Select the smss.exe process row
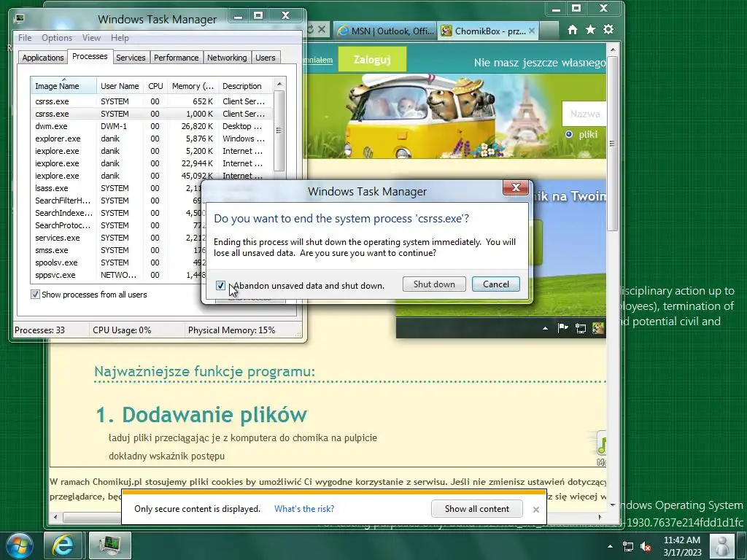 point(117,250)
